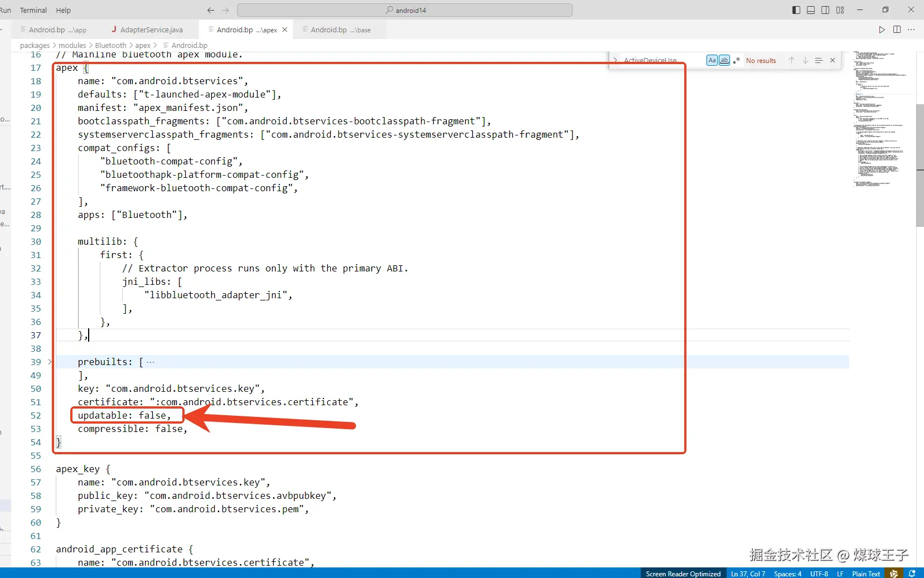Click '"bluetooth-compat-config",' on line 24
Viewport: 924px width, 578px height.
pos(171,161)
